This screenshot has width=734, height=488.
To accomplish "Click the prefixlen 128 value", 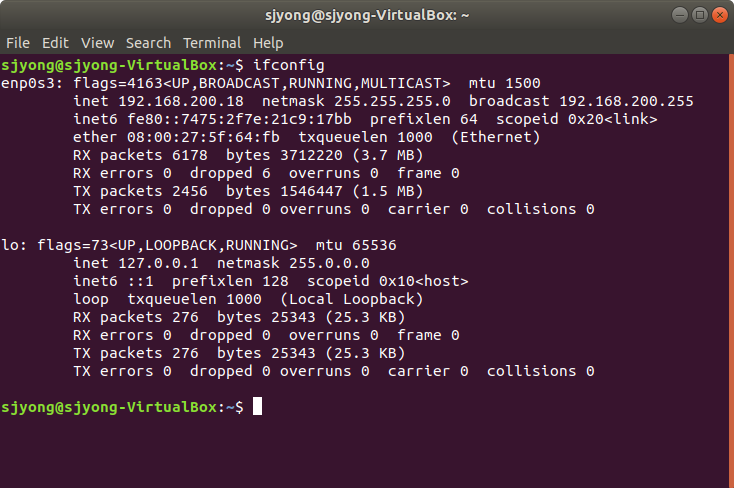I will pos(230,281).
